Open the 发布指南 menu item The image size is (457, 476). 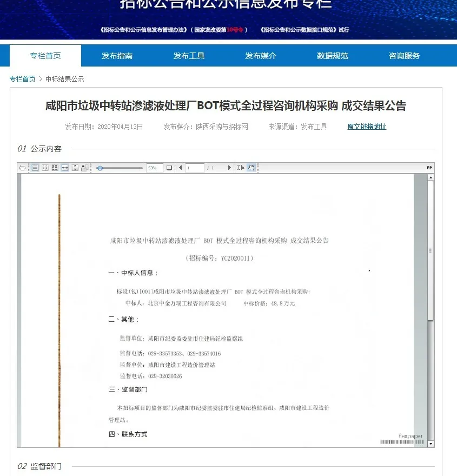pos(117,56)
